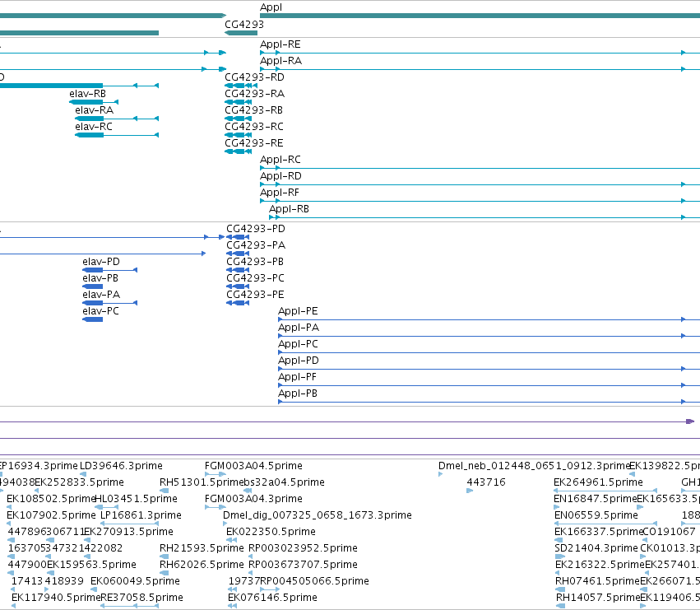Select the CG4293-PC protein label

click(255, 278)
